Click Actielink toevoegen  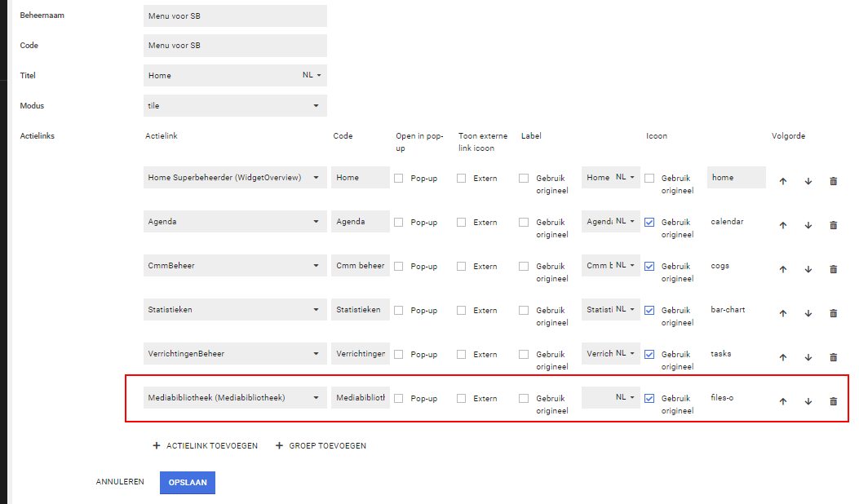pos(206,446)
